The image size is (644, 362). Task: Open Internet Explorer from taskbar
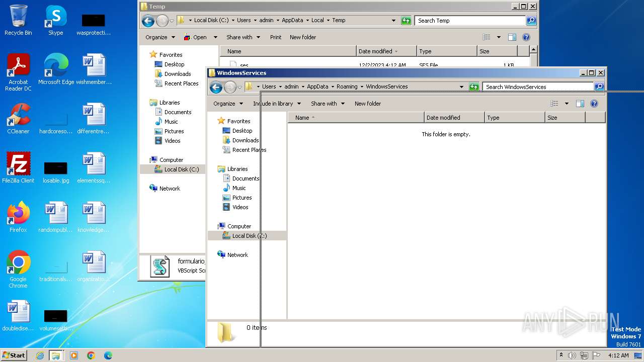click(40, 355)
